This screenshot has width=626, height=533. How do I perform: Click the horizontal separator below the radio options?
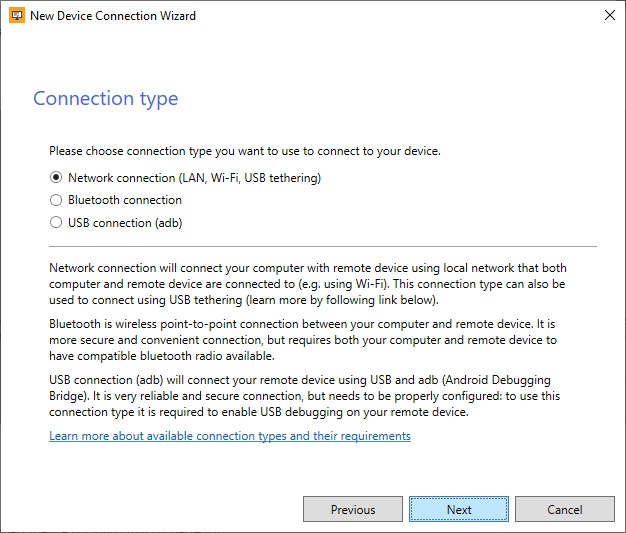pos(322,246)
